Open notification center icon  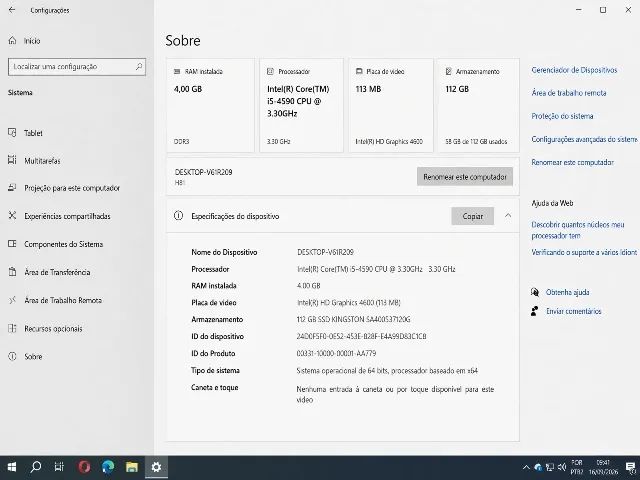(x=631, y=467)
